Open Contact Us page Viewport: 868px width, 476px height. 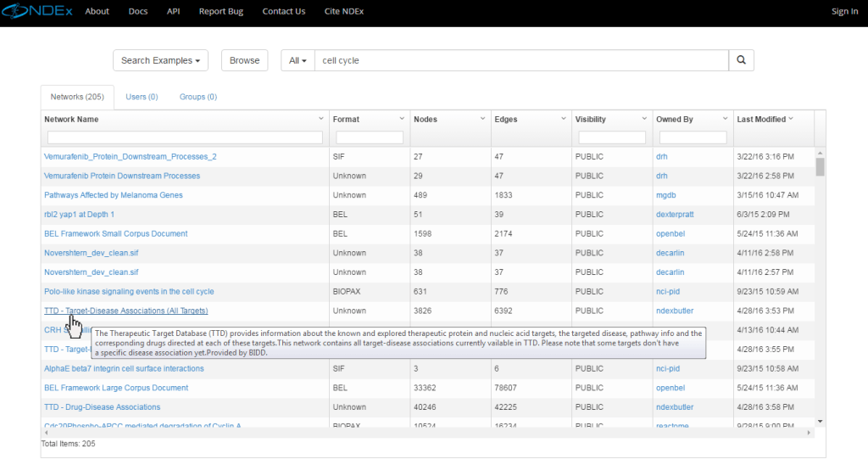tap(283, 11)
